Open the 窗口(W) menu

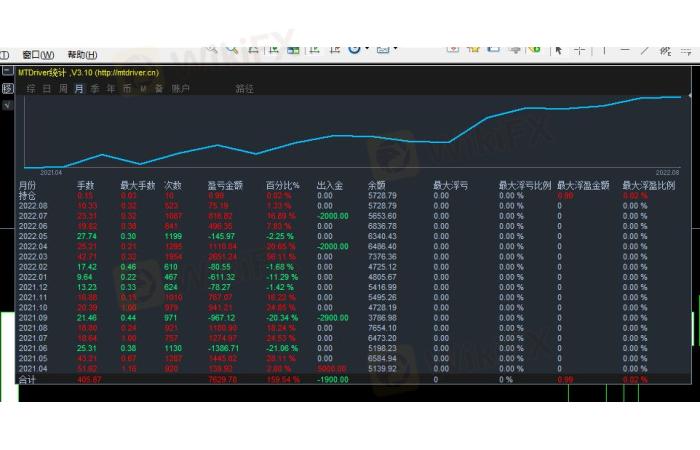click(x=38, y=55)
